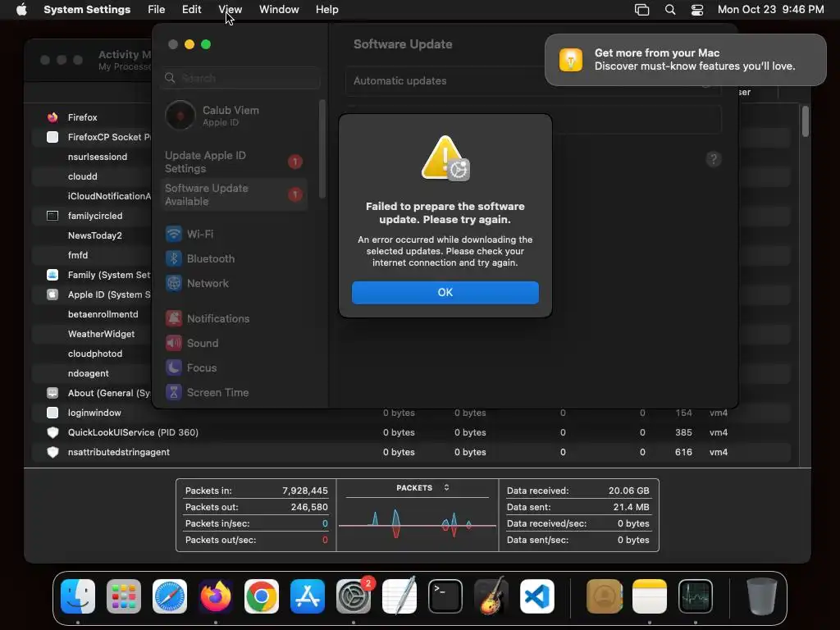This screenshot has height=630, width=840.
Task: Click the Firefox process icon in Activity Monitor
Action: point(52,117)
